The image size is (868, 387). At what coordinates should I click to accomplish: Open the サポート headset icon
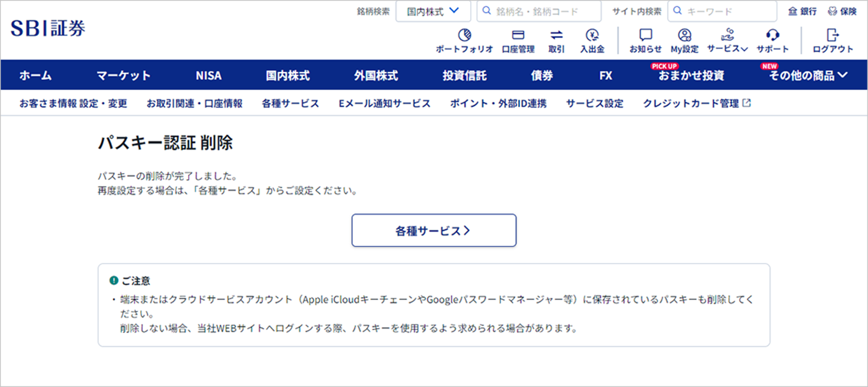pos(772,36)
